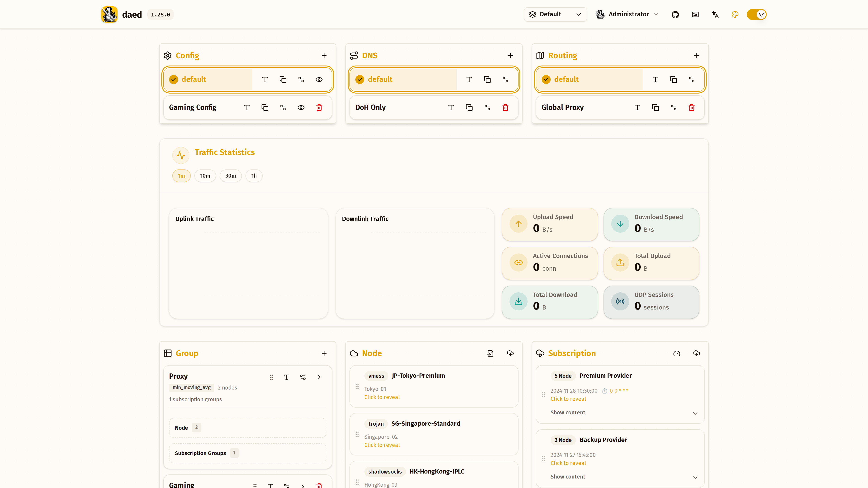Rename the Gaming Config entry
The height and width of the screenshot is (488, 868).
tap(247, 108)
